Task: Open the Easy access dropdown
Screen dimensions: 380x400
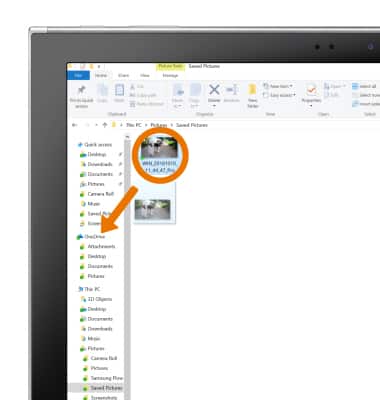Action: click(279, 95)
